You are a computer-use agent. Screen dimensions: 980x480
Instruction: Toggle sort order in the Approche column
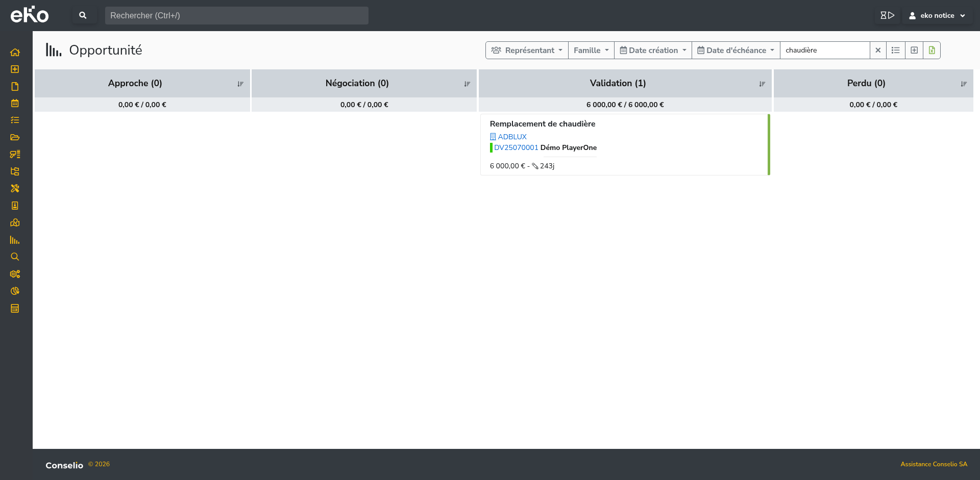[x=240, y=84]
